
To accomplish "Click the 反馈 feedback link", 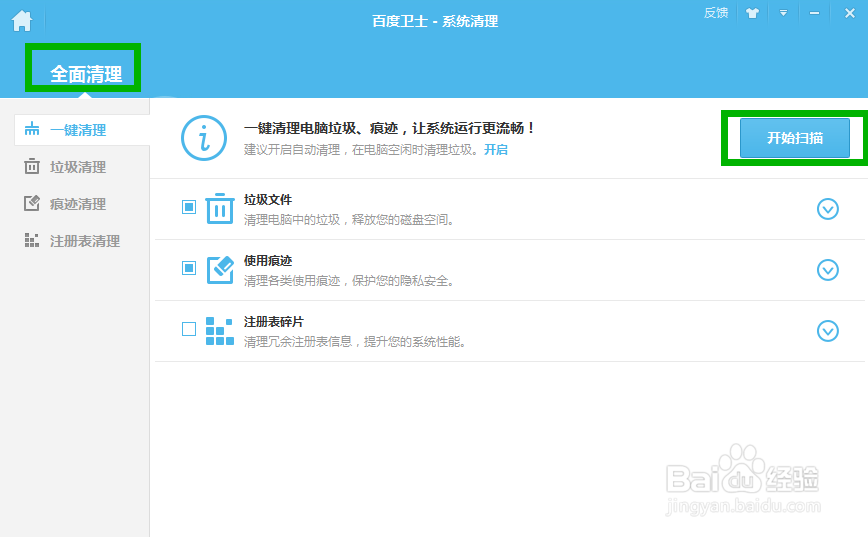I will [716, 13].
